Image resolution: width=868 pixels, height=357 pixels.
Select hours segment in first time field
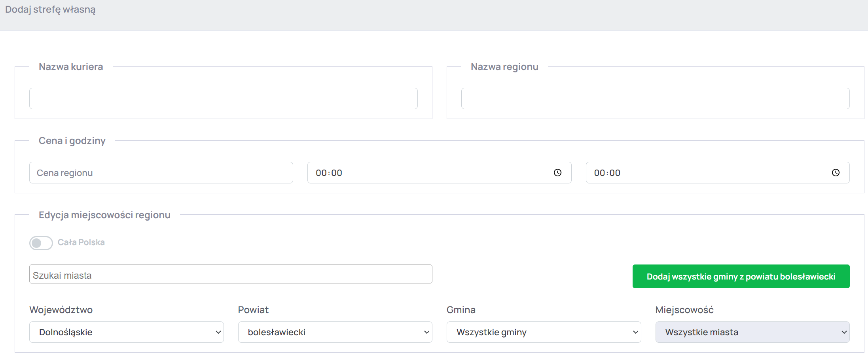[x=321, y=173]
